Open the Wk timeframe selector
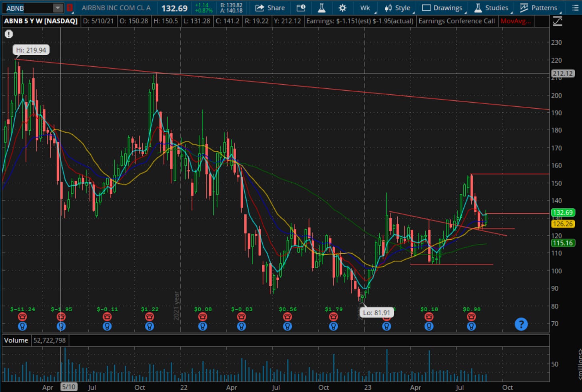The image size is (582, 392). point(366,8)
